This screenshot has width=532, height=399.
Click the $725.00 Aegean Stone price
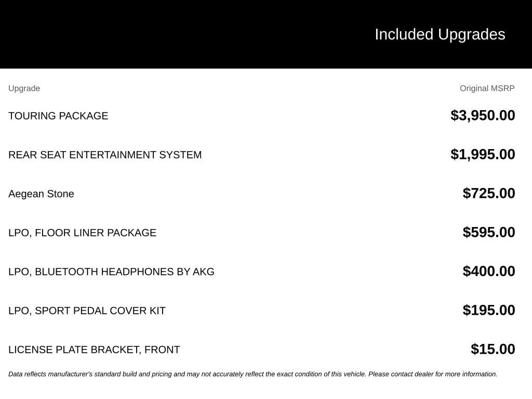(x=488, y=193)
